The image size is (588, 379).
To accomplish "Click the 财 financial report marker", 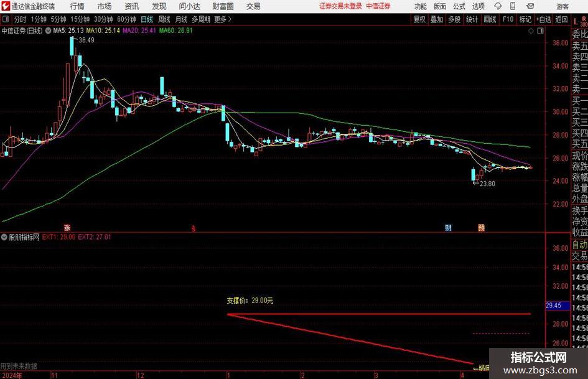I will tap(448, 227).
